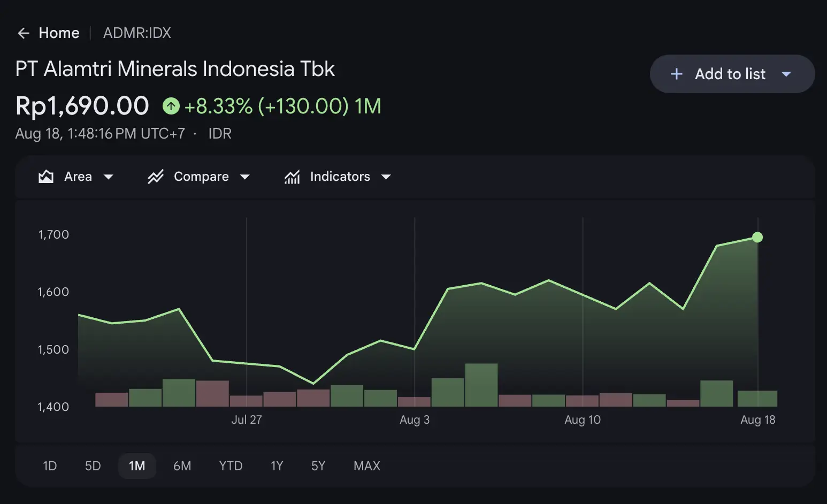Click the back arrow icon
Image resolution: width=827 pixels, height=504 pixels.
(x=23, y=33)
